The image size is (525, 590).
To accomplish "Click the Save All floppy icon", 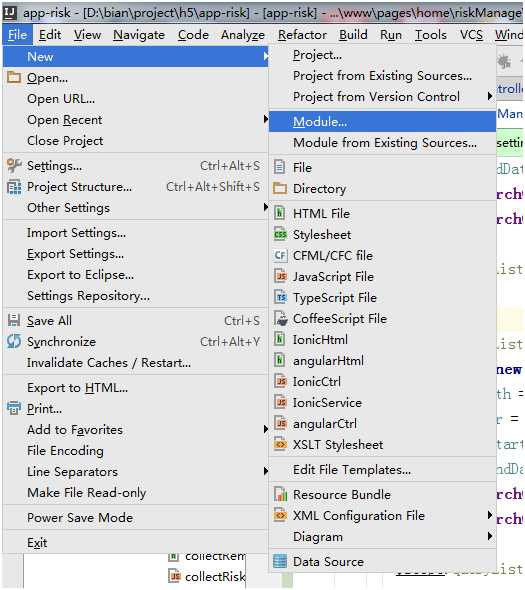I will coord(14,321).
